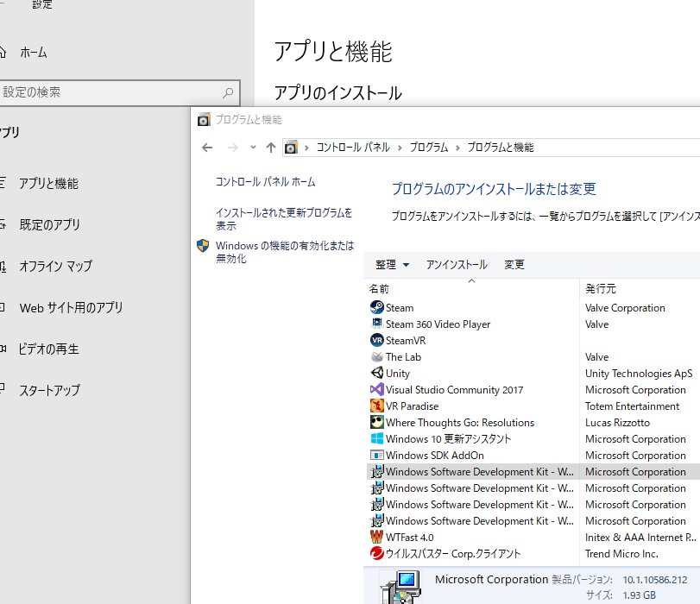Viewport: 700px width, 604px height.
Task: Select Where Thoughts Go: Resolutions row
Action: tap(533, 422)
